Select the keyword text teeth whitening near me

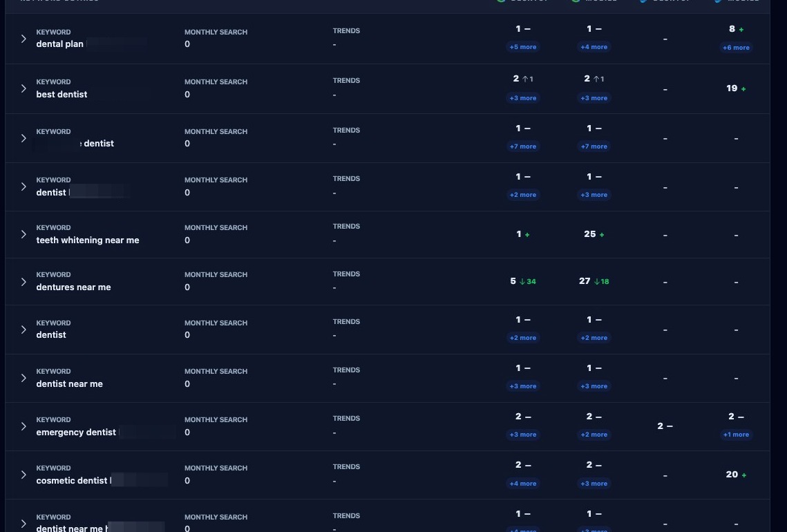pos(87,240)
